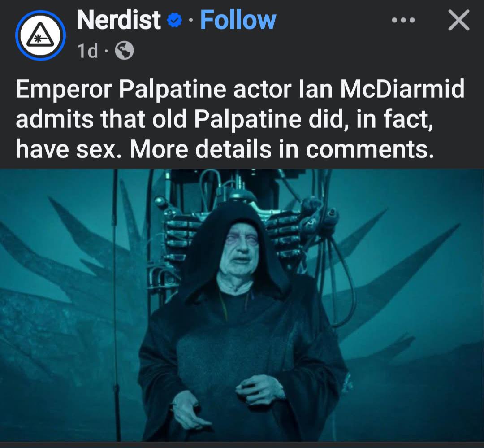The width and height of the screenshot is (484, 448).
Task: Open the Nerdist page name link
Action: [x=119, y=20]
